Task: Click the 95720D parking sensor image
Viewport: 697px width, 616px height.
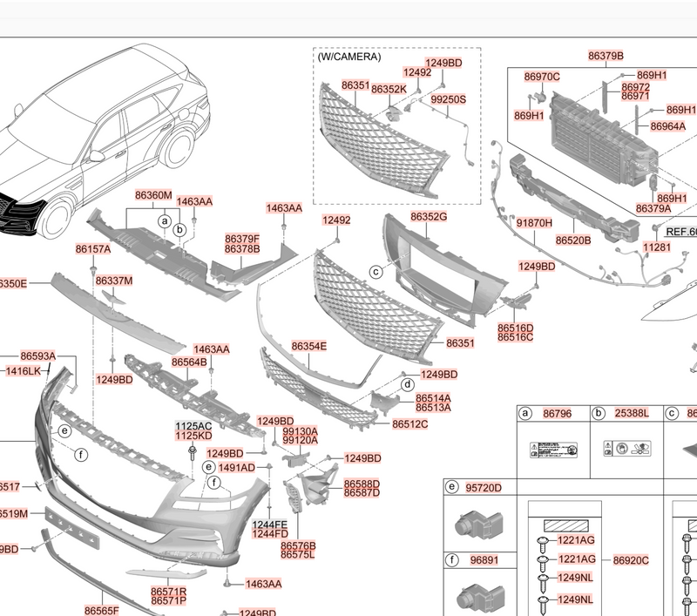Action: (478, 524)
